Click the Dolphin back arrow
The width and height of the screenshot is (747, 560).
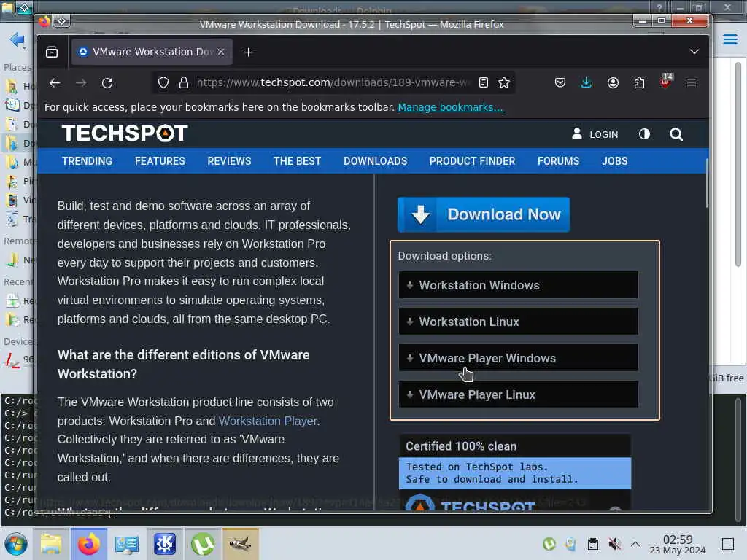tap(17, 40)
